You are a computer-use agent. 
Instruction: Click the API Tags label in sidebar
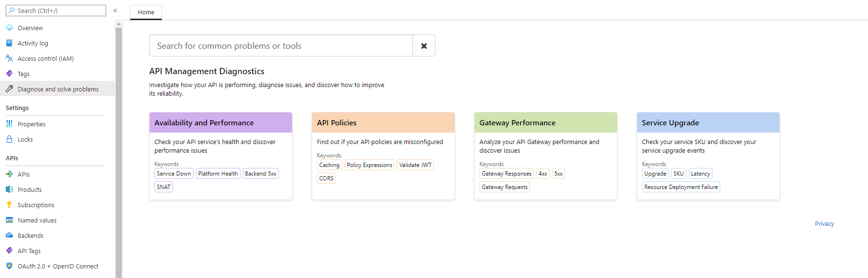[29, 251]
